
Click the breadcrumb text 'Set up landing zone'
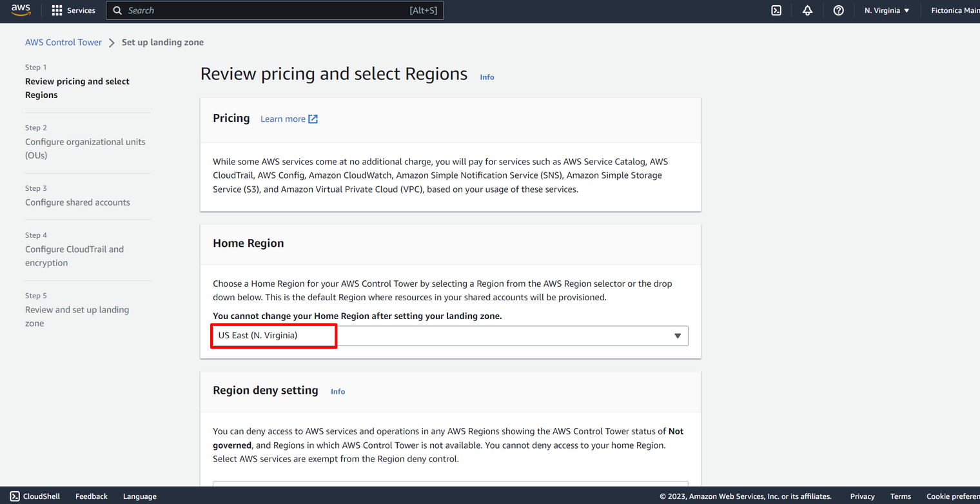click(x=162, y=43)
